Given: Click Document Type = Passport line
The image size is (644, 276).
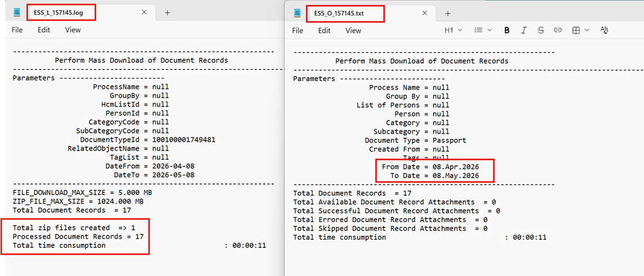Looking at the screenshot, I should click(416, 140).
